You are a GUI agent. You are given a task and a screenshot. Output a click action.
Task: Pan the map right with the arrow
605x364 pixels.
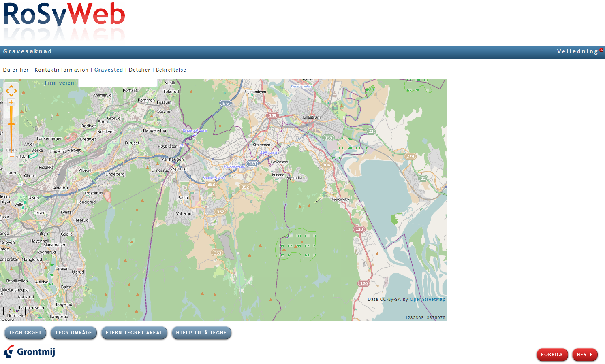click(x=15, y=91)
